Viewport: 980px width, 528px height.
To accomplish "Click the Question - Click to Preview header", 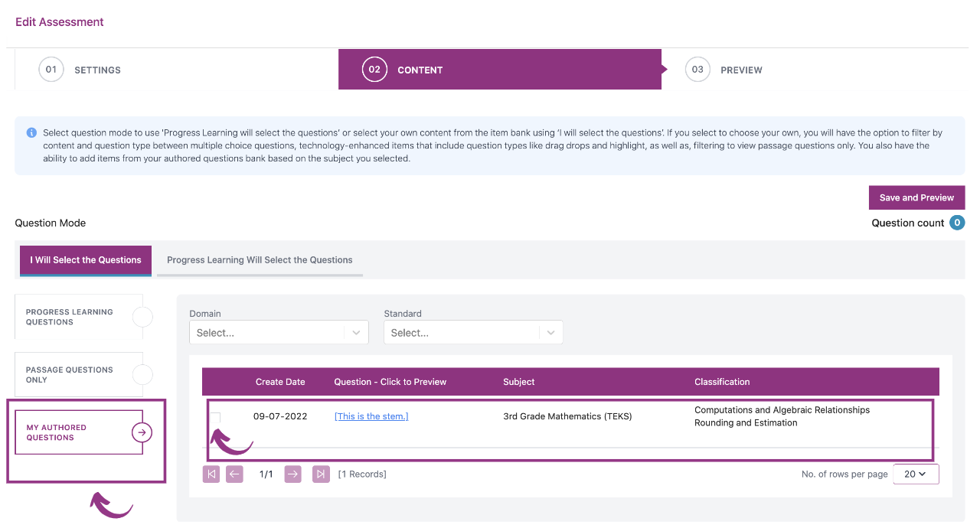I will 390,382.
